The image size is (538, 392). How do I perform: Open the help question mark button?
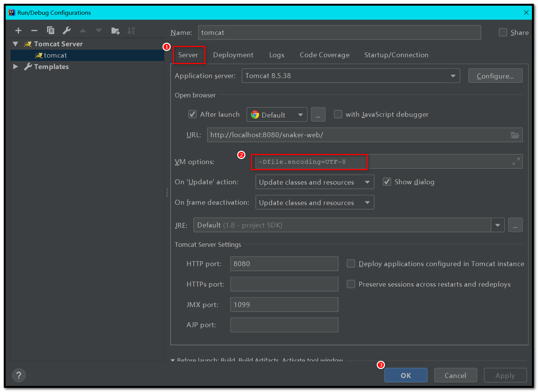19,376
